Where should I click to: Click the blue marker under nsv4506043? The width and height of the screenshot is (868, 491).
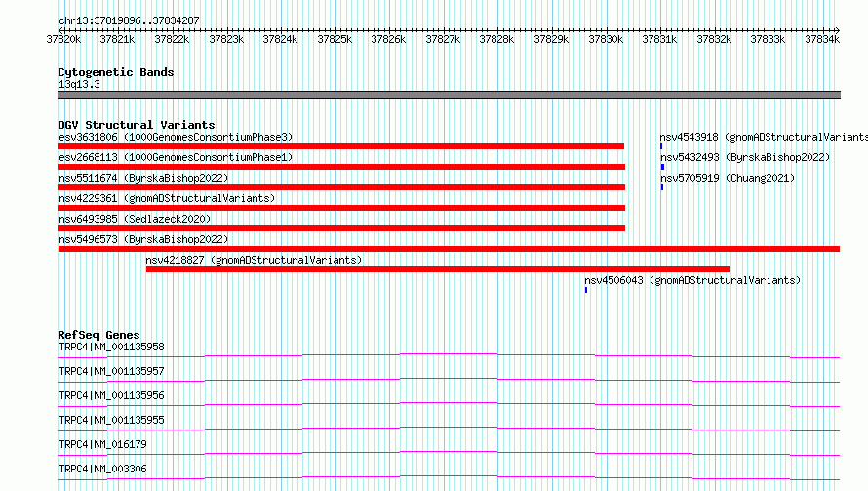(x=586, y=290)
